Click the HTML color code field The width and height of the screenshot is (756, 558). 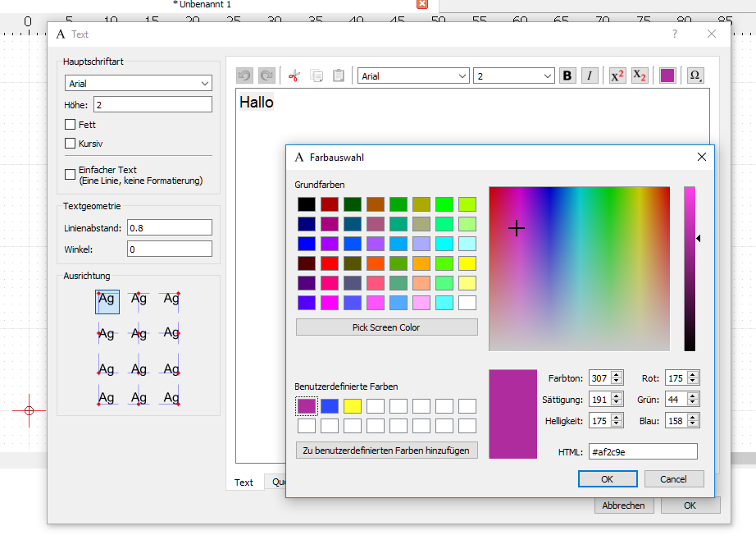(642, 452)
